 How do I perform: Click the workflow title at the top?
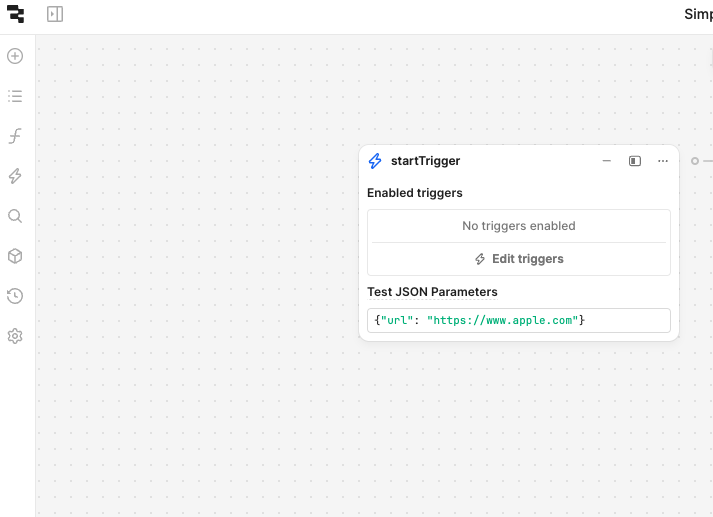pos(697,14)
